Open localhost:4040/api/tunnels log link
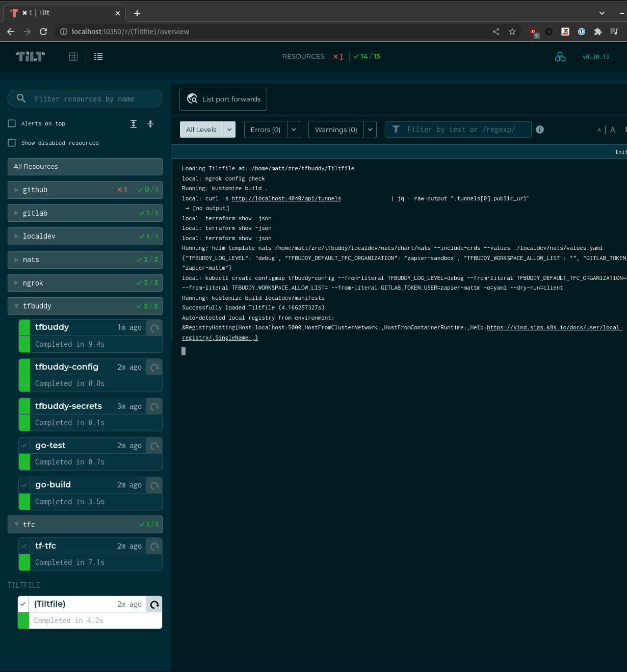The height and width of the screenshot is (672, 627). (x=286, y=199)
